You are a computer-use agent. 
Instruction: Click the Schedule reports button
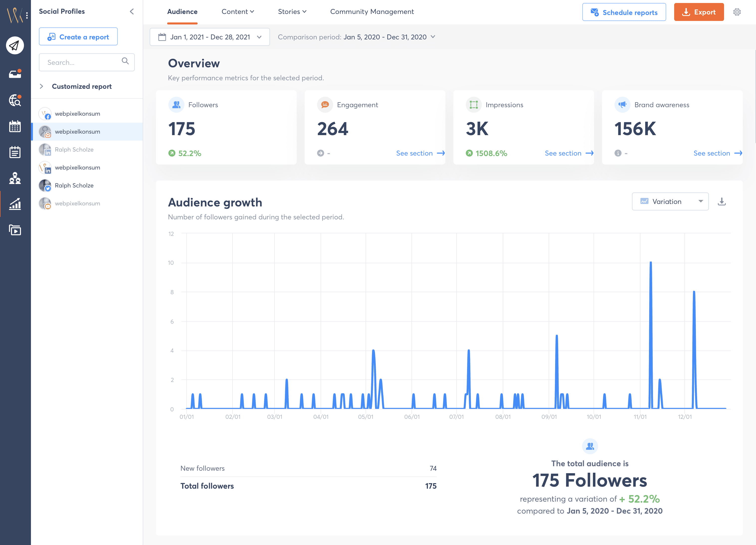(x=624, y=12)
